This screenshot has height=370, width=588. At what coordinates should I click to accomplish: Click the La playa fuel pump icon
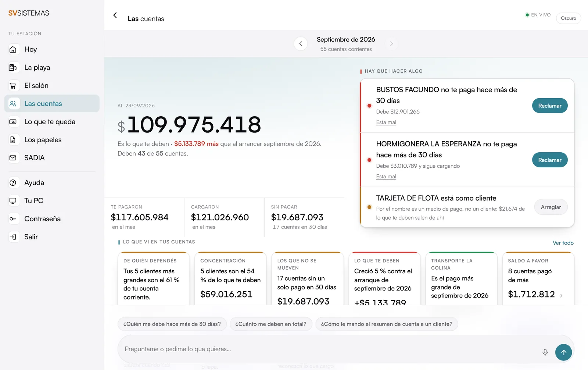point(13,67)
